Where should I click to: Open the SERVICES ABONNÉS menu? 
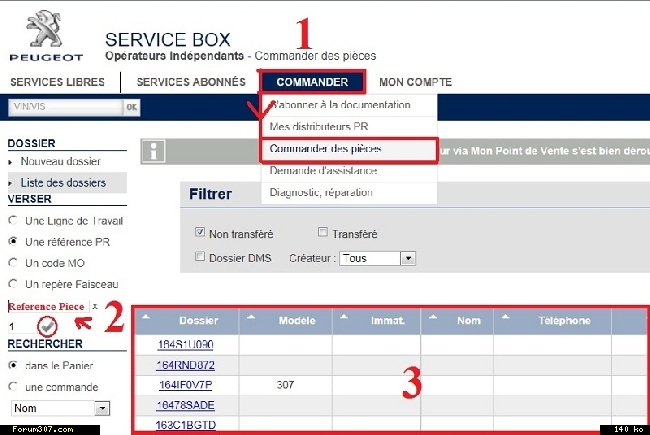coord(191,82)
